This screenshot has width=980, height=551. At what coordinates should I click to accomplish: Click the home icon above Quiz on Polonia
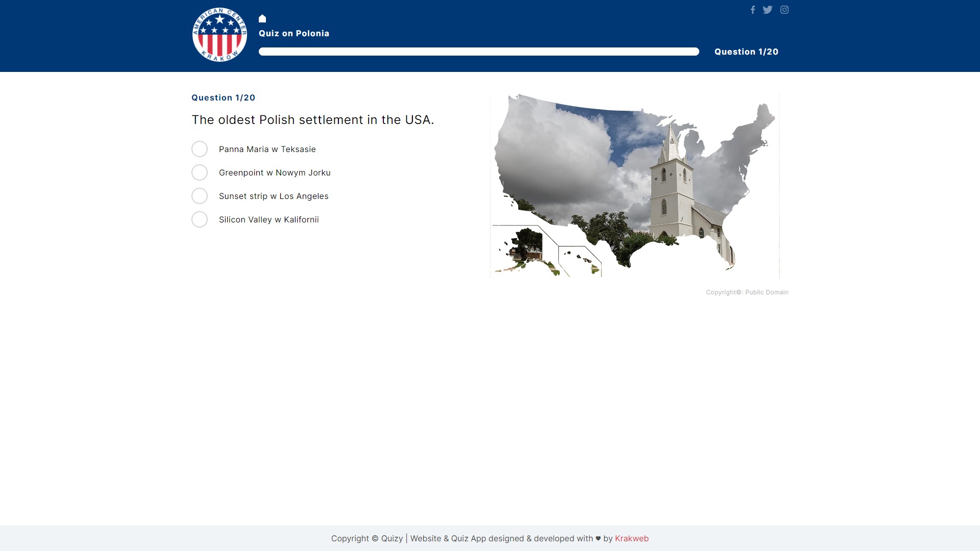tap(262, 18)
